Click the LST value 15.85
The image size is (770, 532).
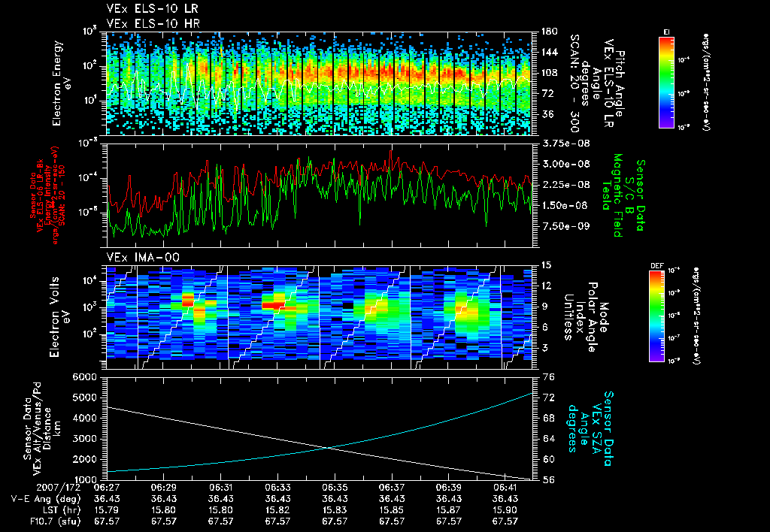[391, 510]
